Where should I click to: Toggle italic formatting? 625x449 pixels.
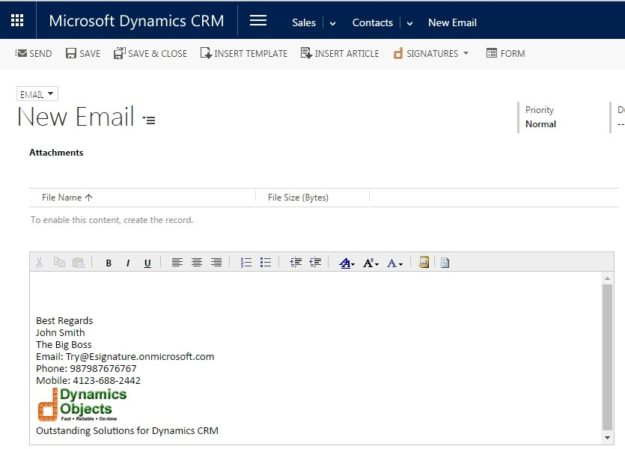pyautogui.click(x=128, y=263)
